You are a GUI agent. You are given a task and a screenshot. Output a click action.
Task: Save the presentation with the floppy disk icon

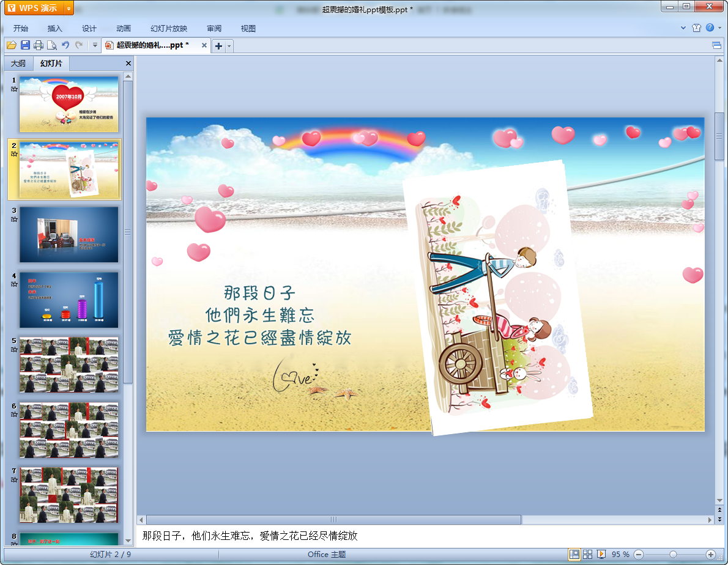[x=25, y=45]
